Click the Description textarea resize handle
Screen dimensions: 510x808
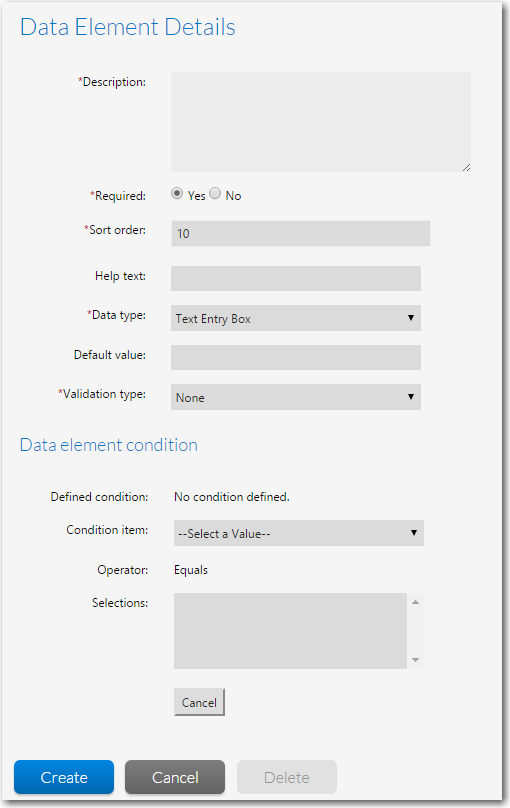466,167
